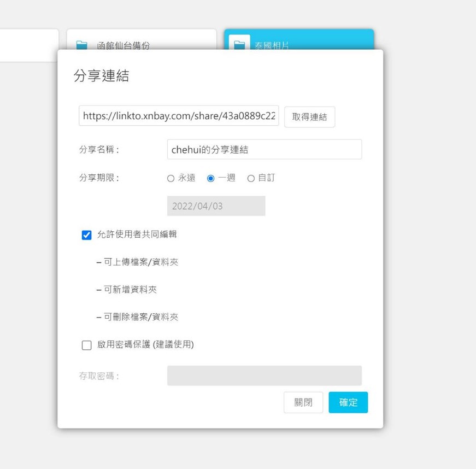Click the 存取密碼 password field
The image size is (476, 469).
point(264,376)
